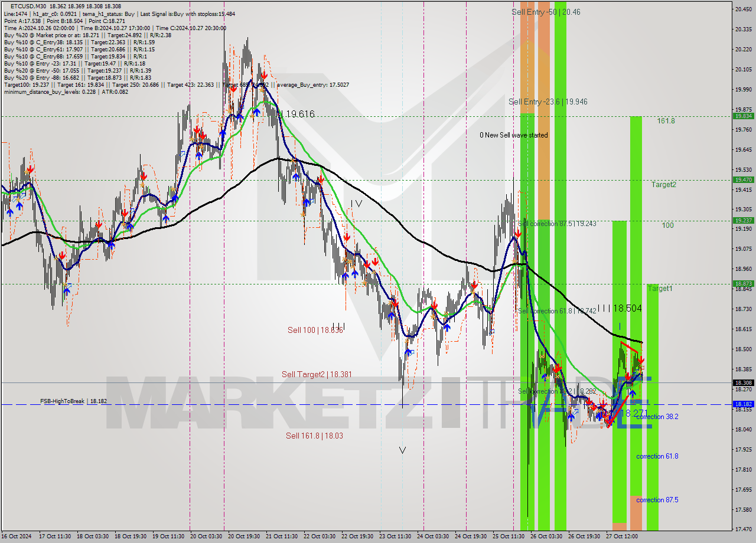756x543 pixels.
Task: Click the 'Sell Entry -50 | 20.46' label
Action: [546, 12]
